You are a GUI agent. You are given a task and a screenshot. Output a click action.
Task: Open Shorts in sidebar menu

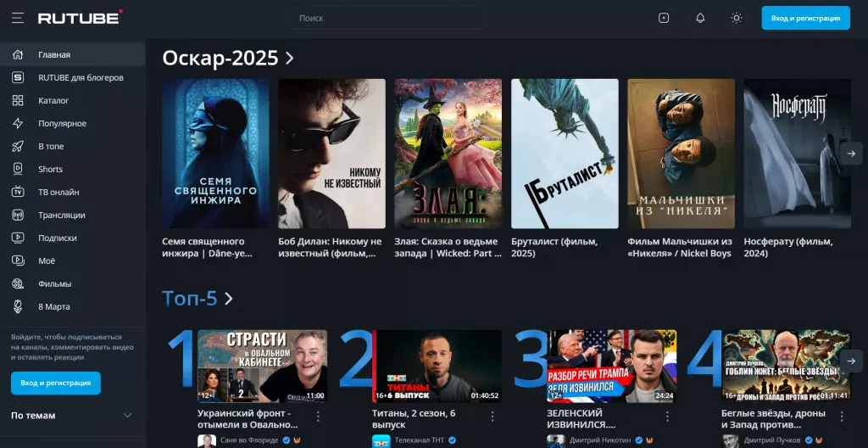pyautogui.click(x=73, y=169)
